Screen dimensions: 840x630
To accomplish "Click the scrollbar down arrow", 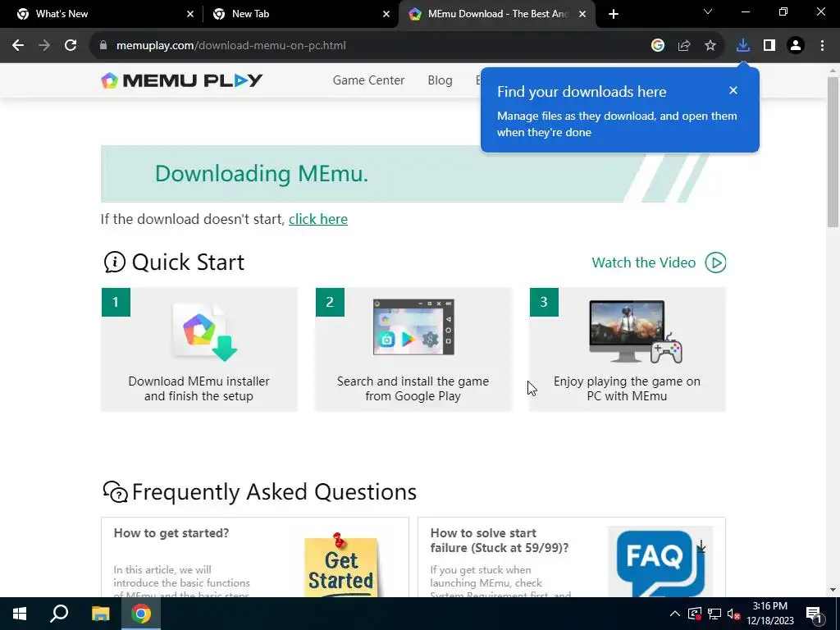I will pos(833,591).
